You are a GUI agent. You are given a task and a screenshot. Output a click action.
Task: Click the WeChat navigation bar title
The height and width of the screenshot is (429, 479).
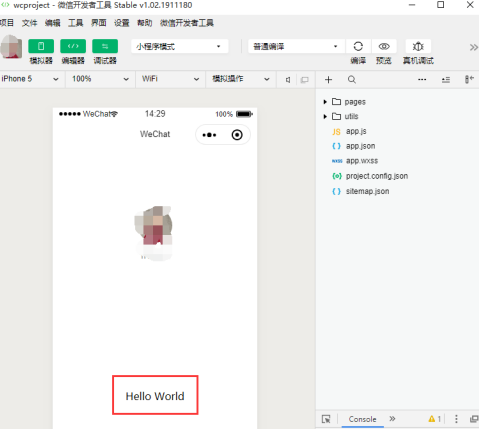[155, 134]
